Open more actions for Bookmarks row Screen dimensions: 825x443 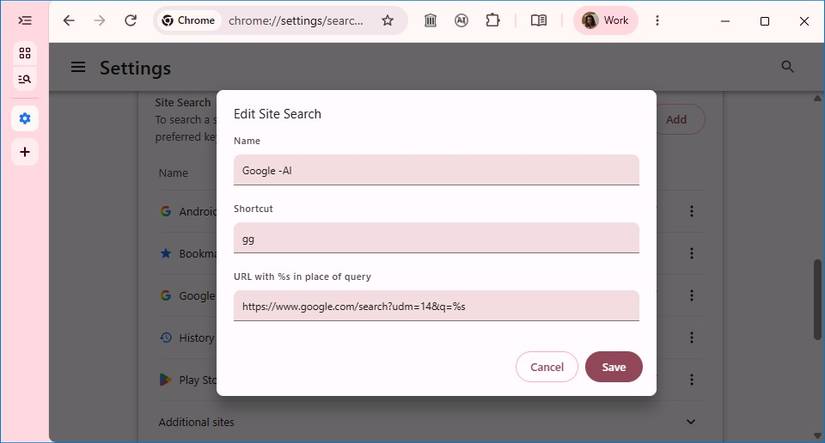(x=691, y=253)
